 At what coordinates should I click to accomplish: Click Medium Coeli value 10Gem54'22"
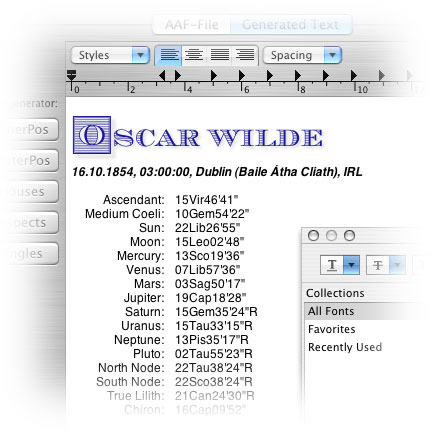click(x=212, y=214)
